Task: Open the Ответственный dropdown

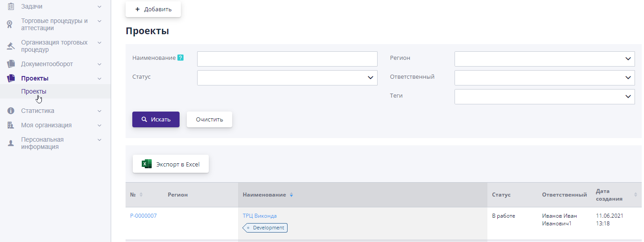Action: [545, 78]
